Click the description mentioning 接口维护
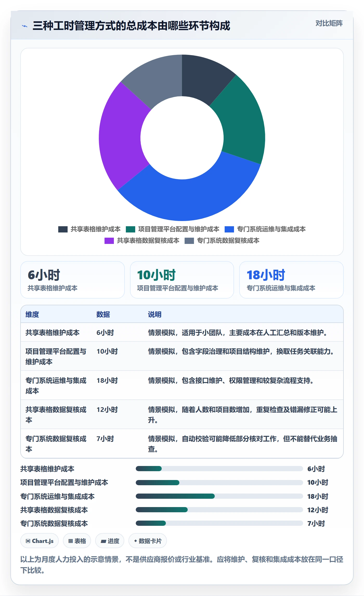Screen dimensions: 364x596 [231, 380]
